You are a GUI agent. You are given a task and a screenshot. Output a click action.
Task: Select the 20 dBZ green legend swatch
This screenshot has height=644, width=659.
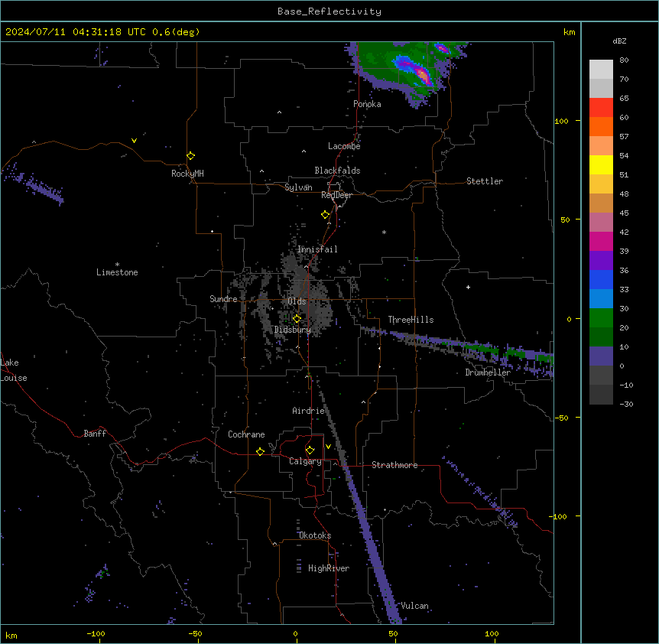[x=601, y=337]
